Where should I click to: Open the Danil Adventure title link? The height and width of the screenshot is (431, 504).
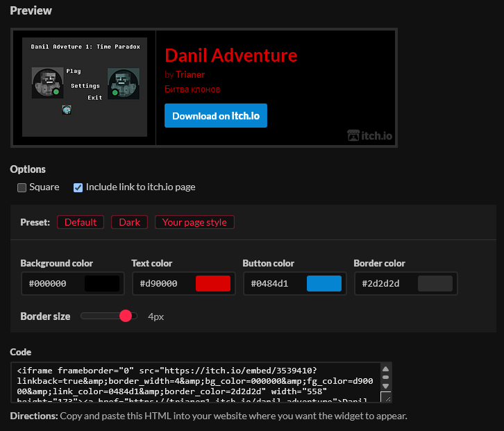[230, 56]
